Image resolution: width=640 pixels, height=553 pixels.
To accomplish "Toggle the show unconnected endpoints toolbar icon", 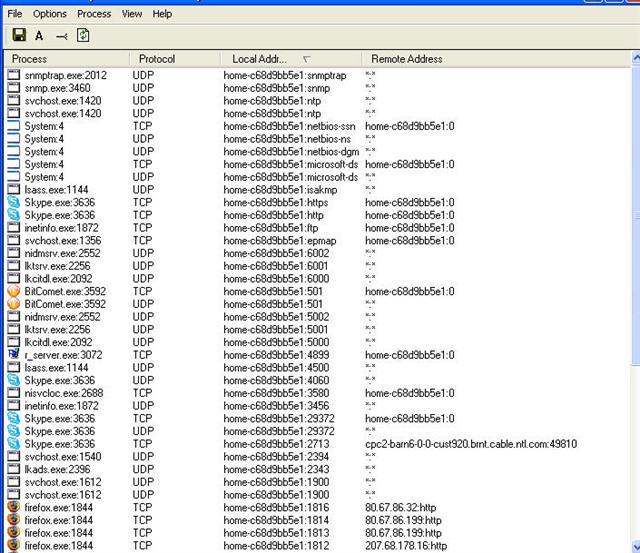I will (62, 37).
